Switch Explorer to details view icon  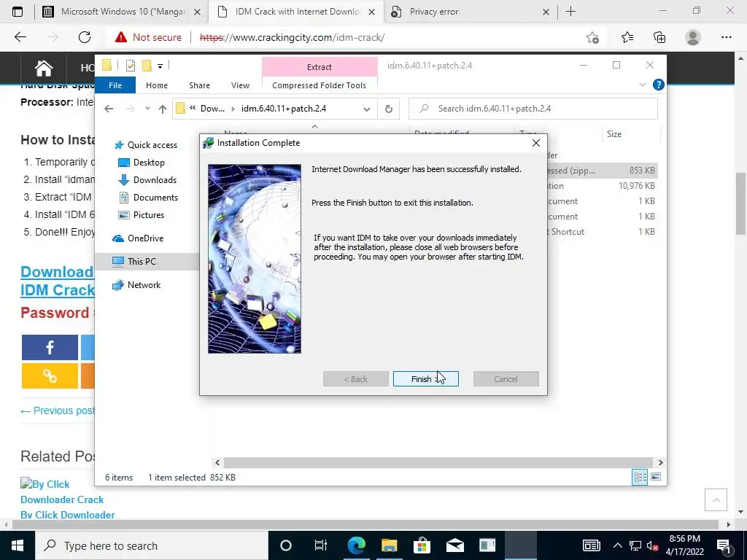640,477
